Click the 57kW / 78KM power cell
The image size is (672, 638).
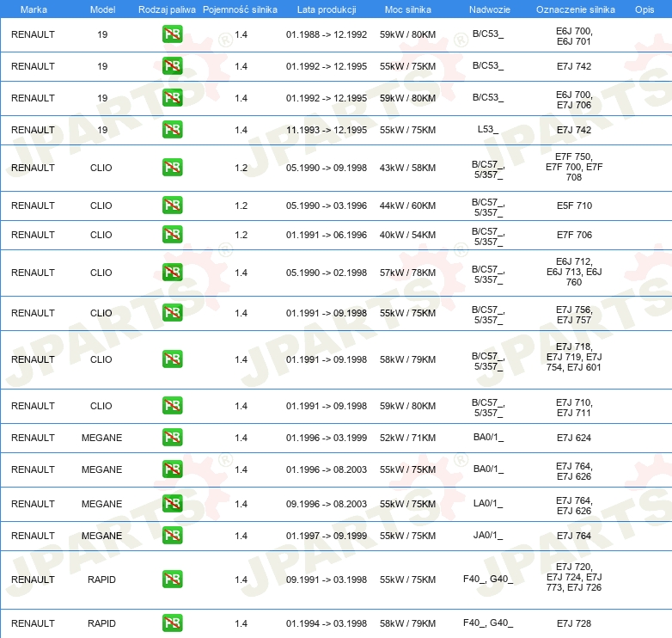pos(407,273)
